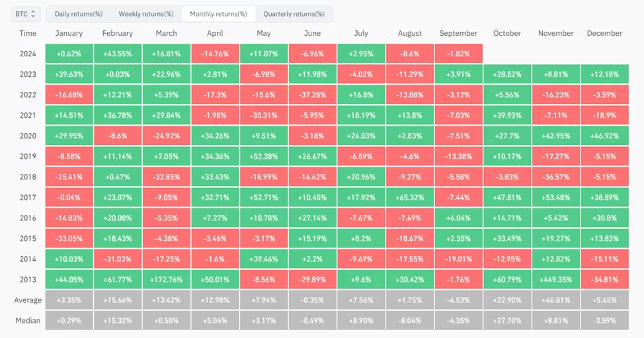This screenshot has height=338, width=644.
Task: Switch to Daily returns(%) tab
Action: [x=77, y=14]
